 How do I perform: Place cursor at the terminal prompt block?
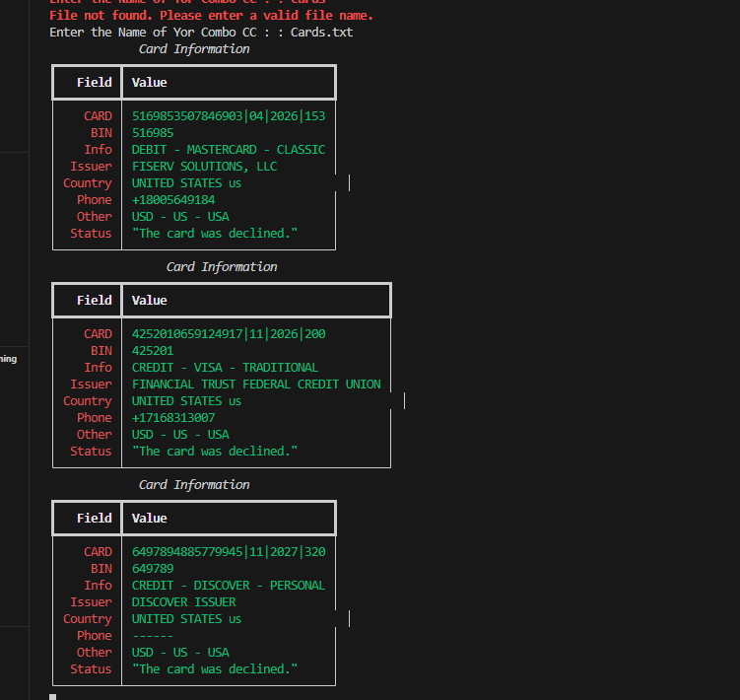point(53,696)
